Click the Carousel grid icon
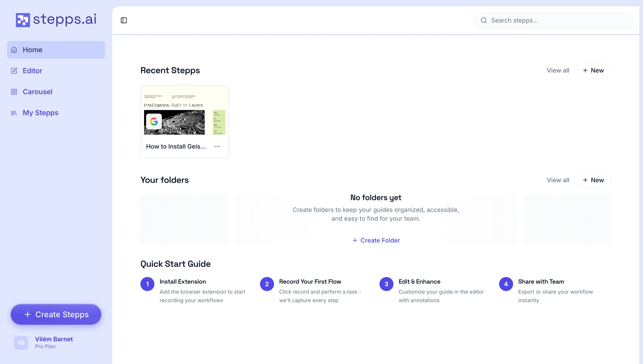 14,92
